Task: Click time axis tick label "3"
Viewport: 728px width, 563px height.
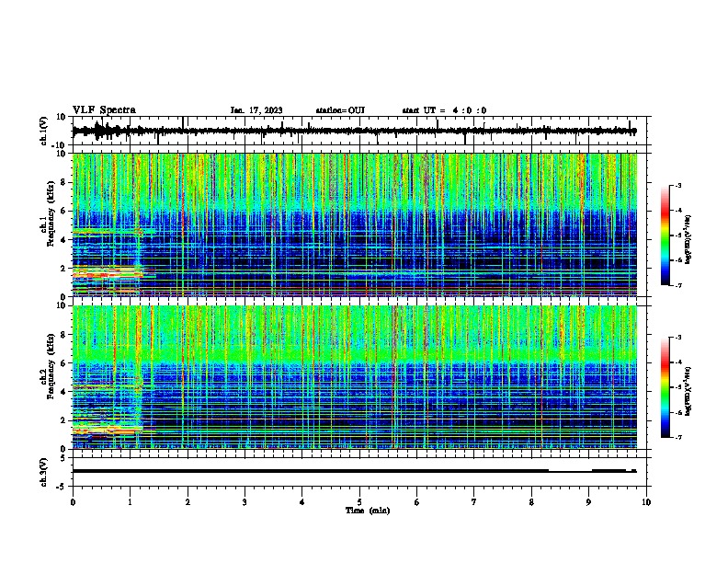Action: (245, 502)
